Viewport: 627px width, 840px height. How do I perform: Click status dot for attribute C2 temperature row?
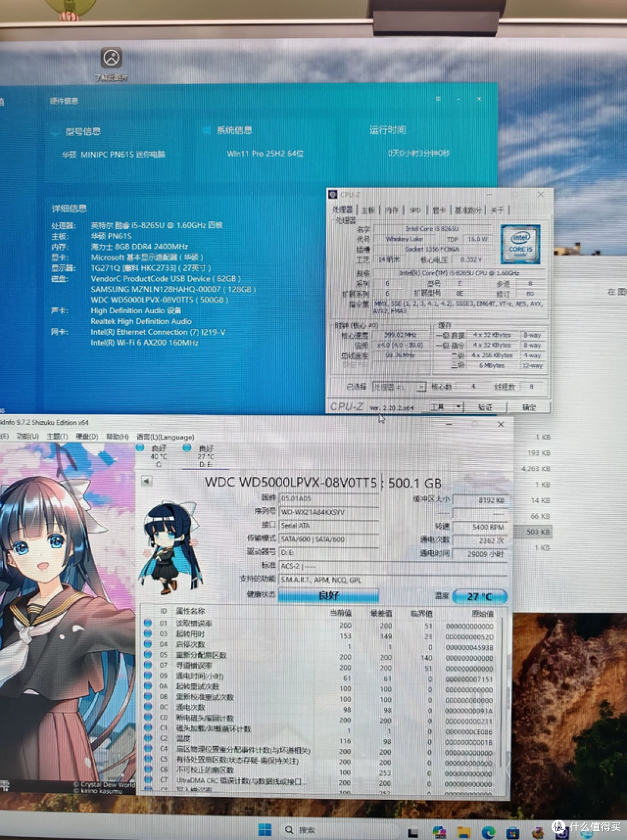tap(148, 739)
